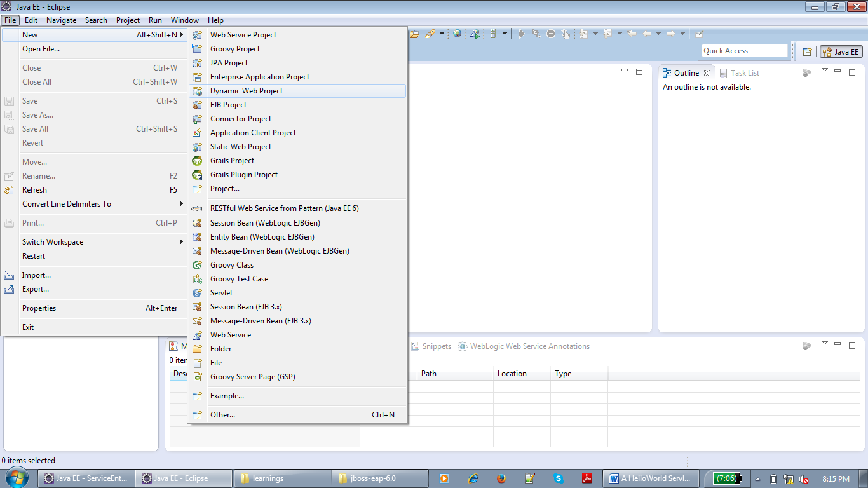Open WebLogic Web Service Annotations tab

(x=524, y=346)
